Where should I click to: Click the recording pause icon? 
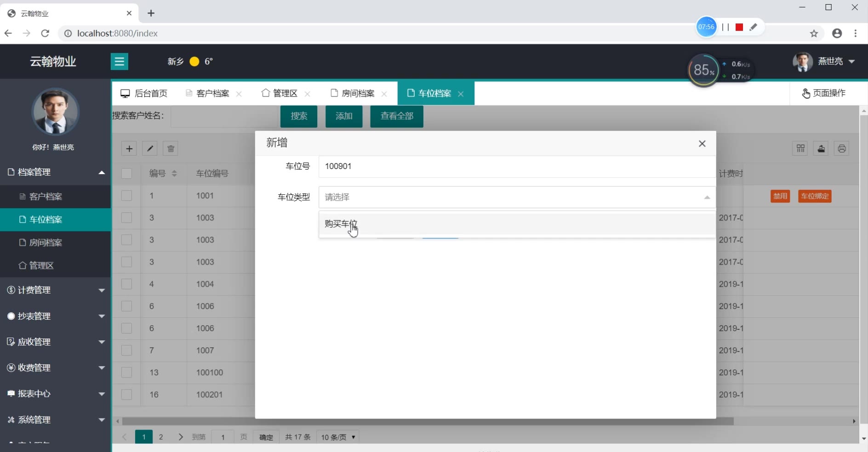(x=725, y=27)
